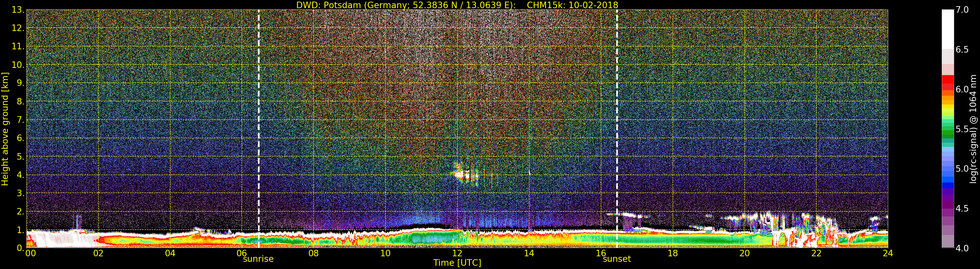Click the '10' time axis tick label
This screenshot has height=269, width=980.
pos(385,253)
